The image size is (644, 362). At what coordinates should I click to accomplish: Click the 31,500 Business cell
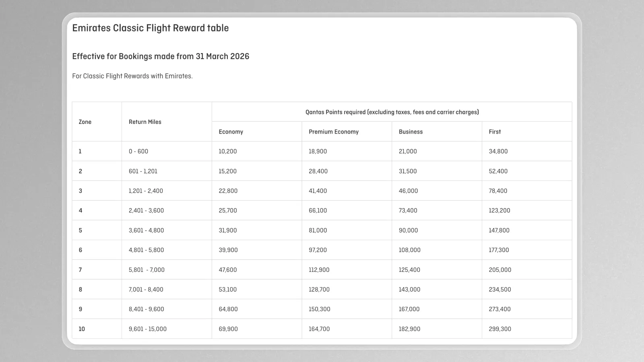[x=437, y=171]
